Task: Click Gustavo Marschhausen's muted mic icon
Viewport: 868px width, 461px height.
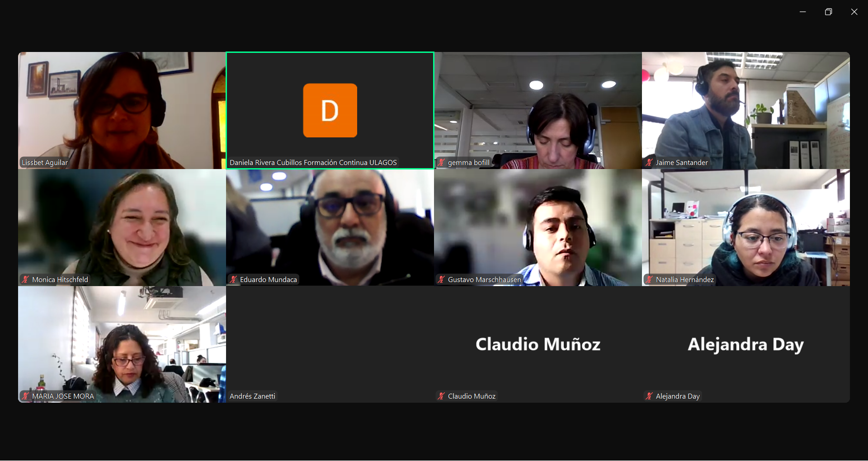Action: [441, 280]
